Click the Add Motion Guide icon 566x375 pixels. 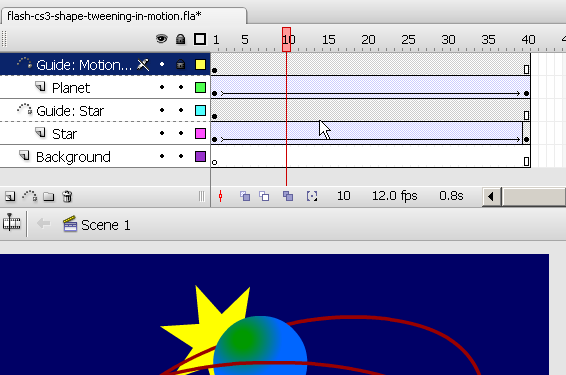(29, 196)
